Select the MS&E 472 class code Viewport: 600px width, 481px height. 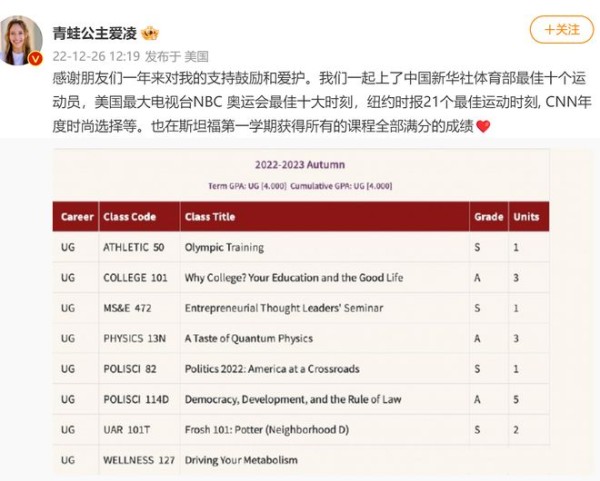pos(127,308)
